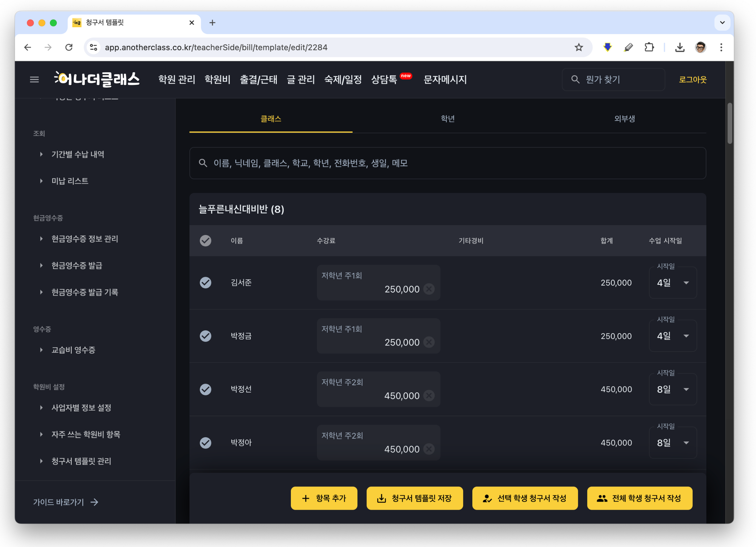Clear 박정금's 250,000 tuition item

click(429, 342)
